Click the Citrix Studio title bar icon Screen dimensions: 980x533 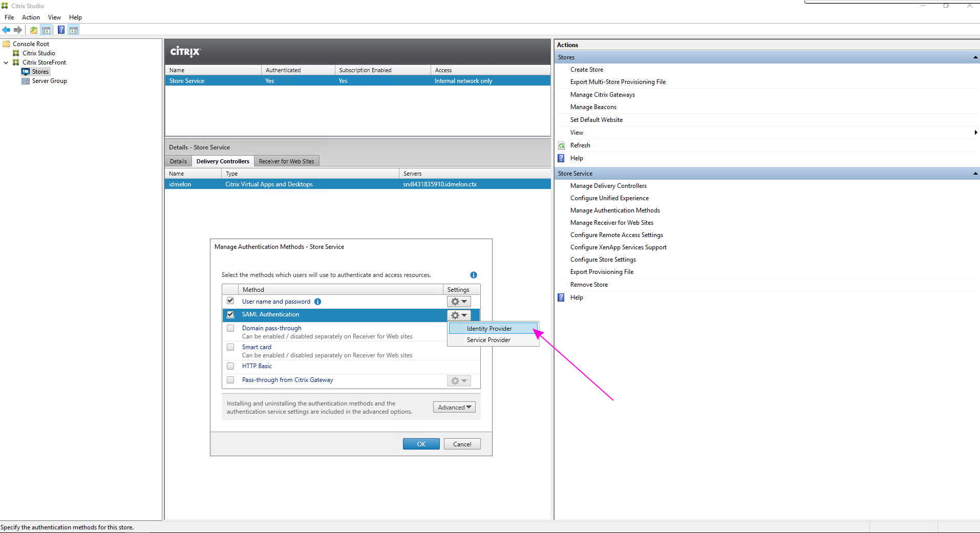coord(5,6)
